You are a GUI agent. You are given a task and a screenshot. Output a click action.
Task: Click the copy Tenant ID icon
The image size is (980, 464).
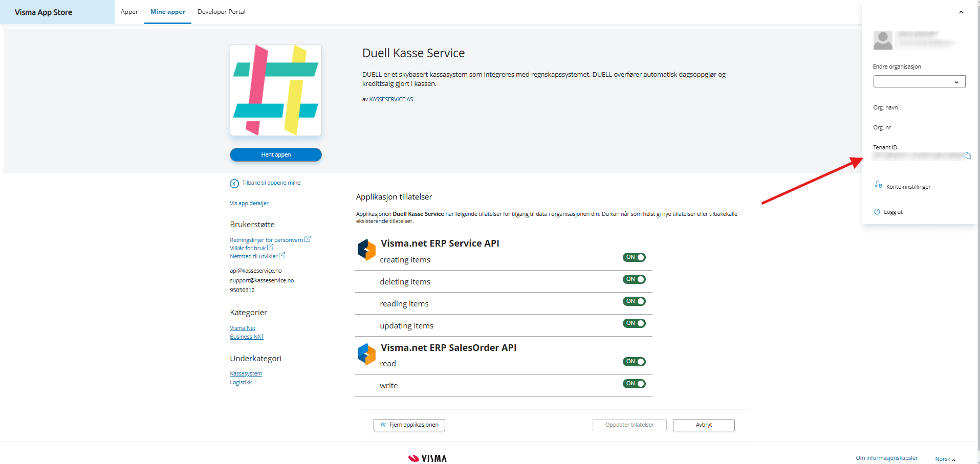[x=968, y=156]
